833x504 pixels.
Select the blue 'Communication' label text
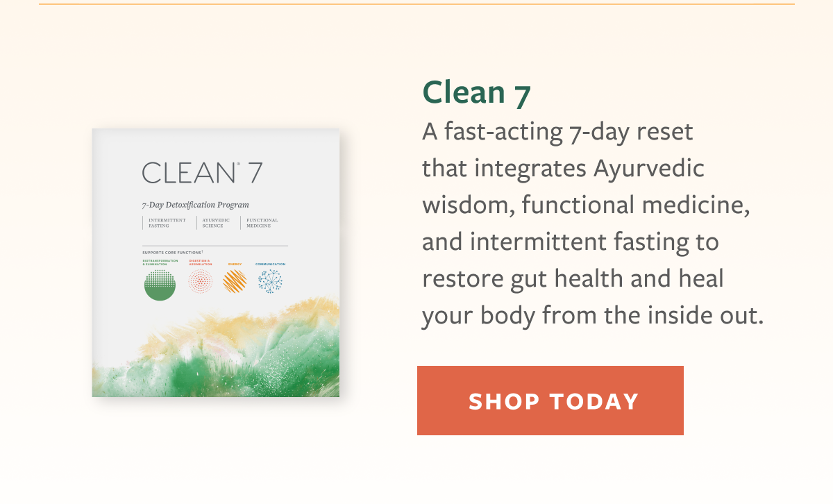[x=270, y=264]
